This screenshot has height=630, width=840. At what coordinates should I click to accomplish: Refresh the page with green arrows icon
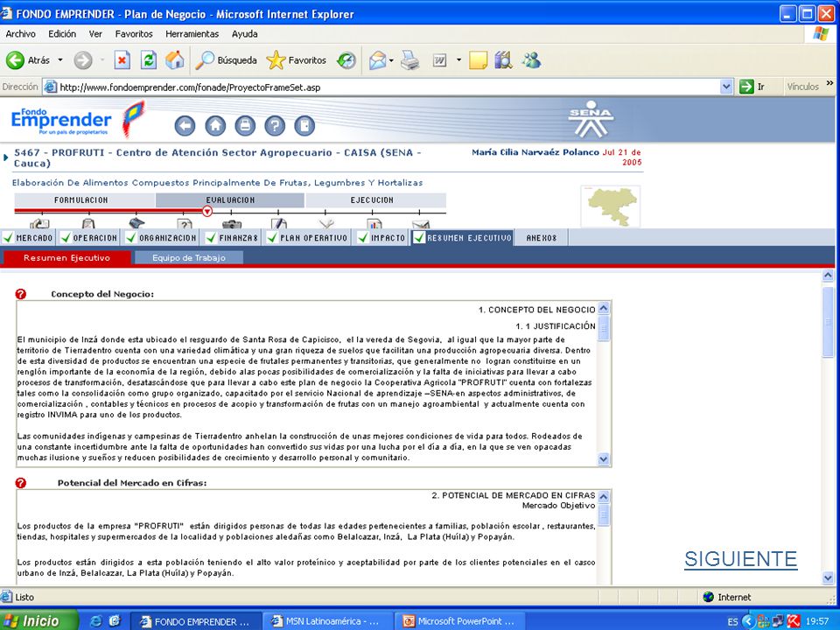coord(149,60)
